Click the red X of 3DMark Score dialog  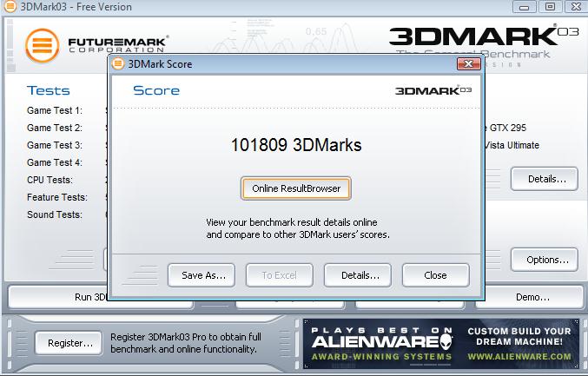click(x=468, y=63)
